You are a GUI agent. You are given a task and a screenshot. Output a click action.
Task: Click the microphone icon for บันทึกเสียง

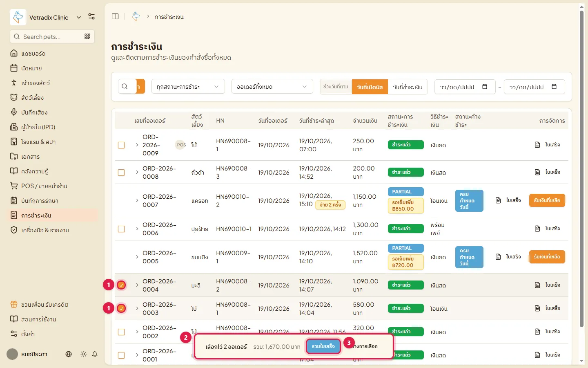[14, 112]
